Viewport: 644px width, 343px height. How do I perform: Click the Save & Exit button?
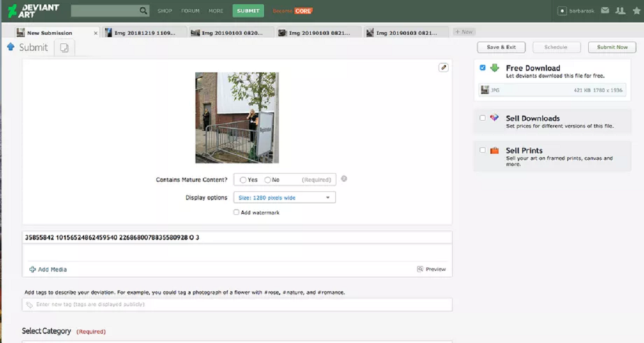[501, 47]
